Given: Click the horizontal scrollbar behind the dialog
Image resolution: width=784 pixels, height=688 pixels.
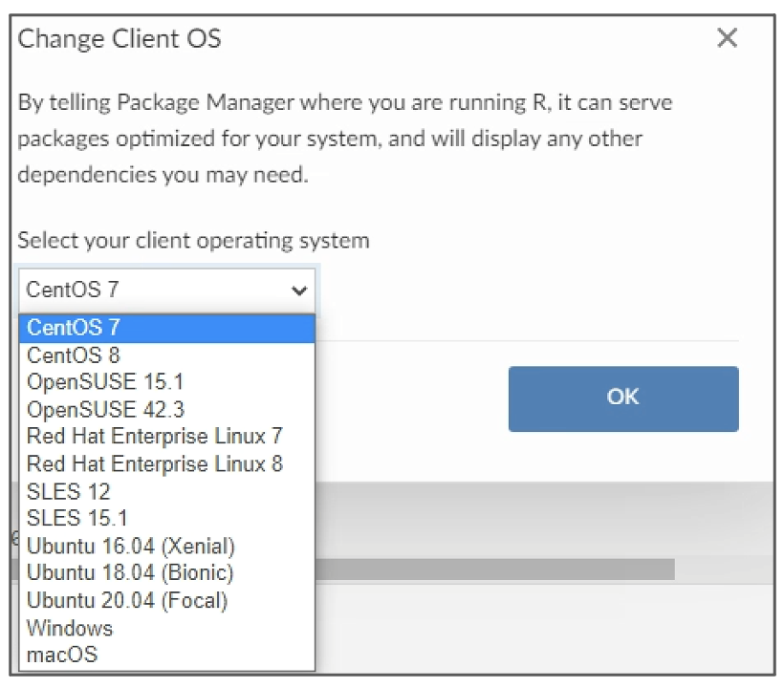Looking at the screenshot, I should tap(494, 570).
